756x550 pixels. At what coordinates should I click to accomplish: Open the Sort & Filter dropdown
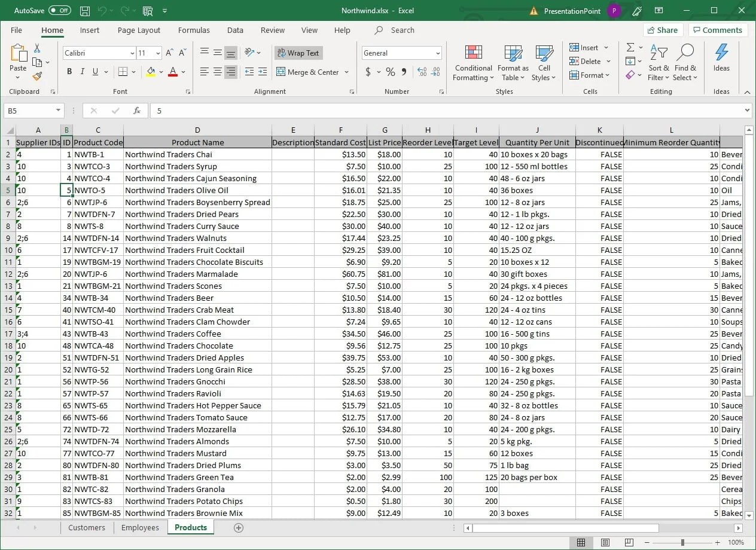click(x=659, y=63)
